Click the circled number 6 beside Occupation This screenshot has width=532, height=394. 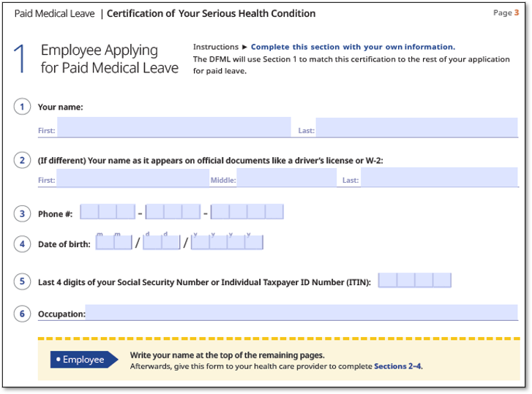[x=22, y=314]
